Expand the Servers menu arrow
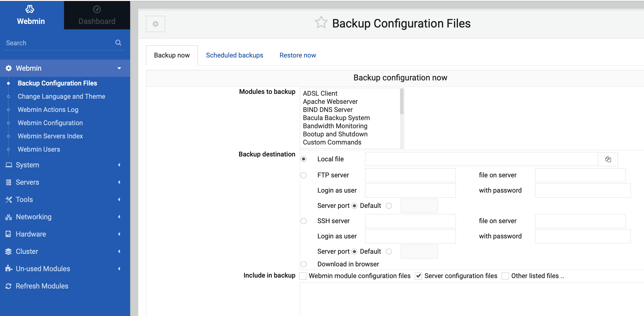The width and height of the screenshot is (644, 316). click(x=119, y=182)
